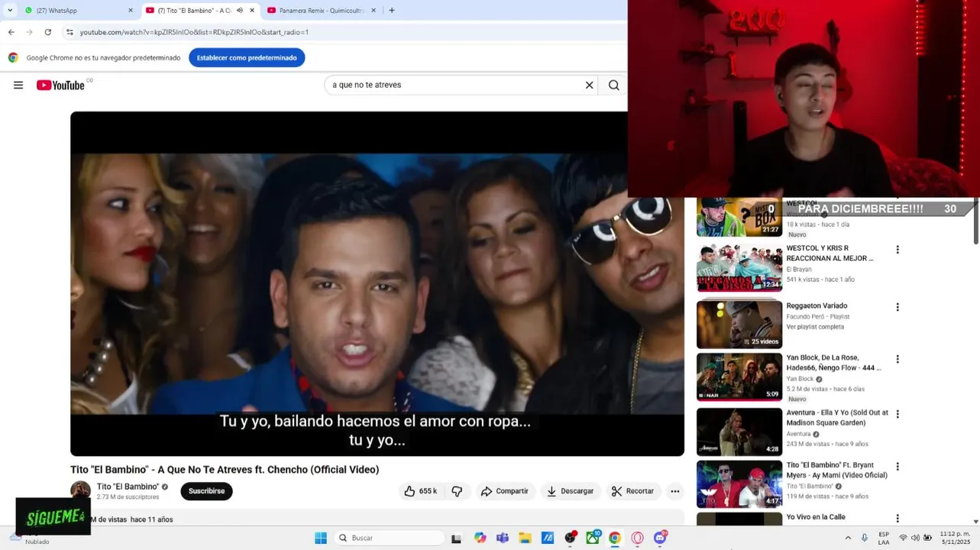The height and width of the screenshot is (550, 980).
Task: Close the WhatsApp tab
Action: coord(131,11)
